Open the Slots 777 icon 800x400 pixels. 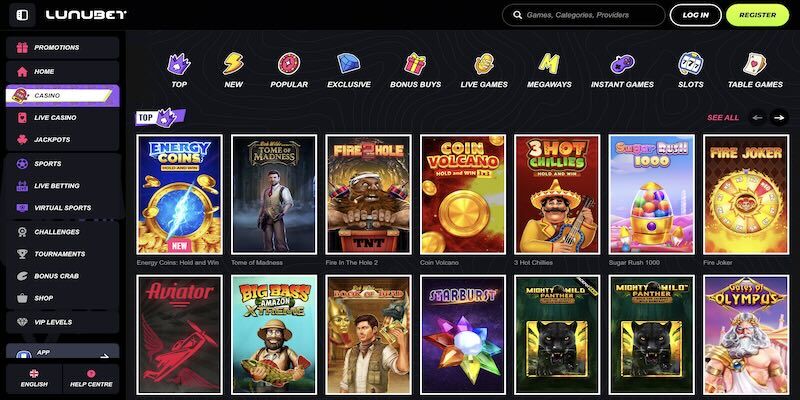(691, 64)
